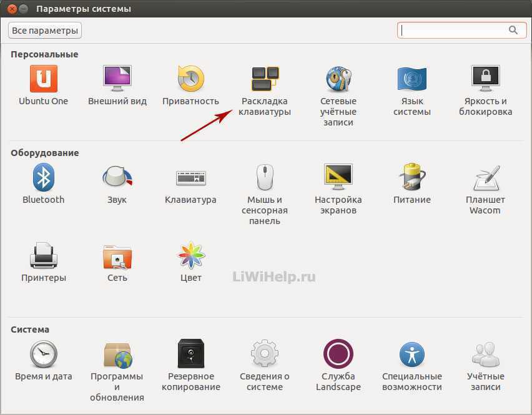Open Bluetooth settings

click(x=43, y=178)
